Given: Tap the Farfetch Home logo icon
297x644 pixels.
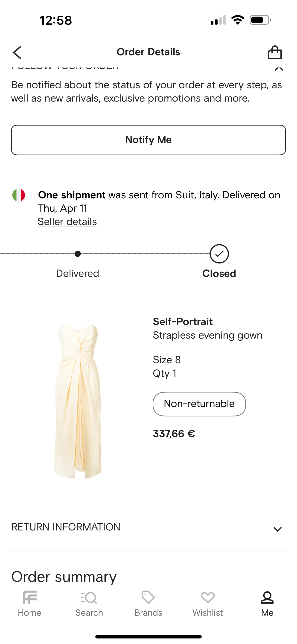Looking at the screenshot, I should tap(29, 597).
